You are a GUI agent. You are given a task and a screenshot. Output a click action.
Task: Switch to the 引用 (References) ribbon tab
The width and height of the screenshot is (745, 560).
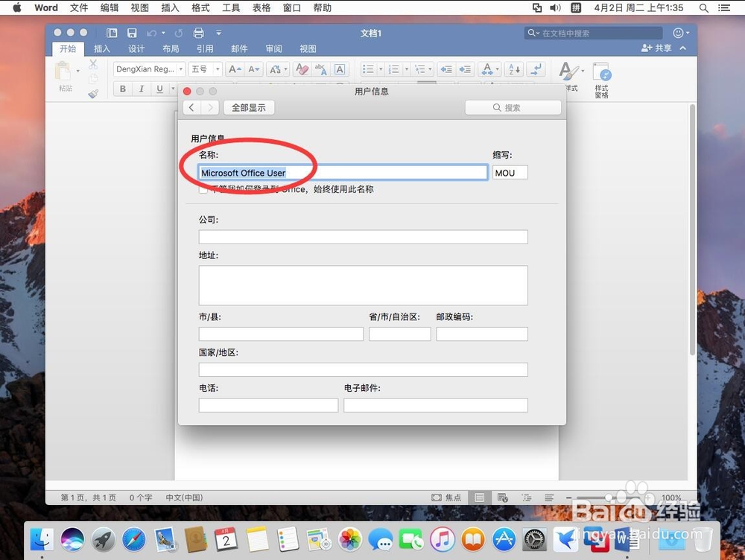pyautogui.click(x=205, y=48)
